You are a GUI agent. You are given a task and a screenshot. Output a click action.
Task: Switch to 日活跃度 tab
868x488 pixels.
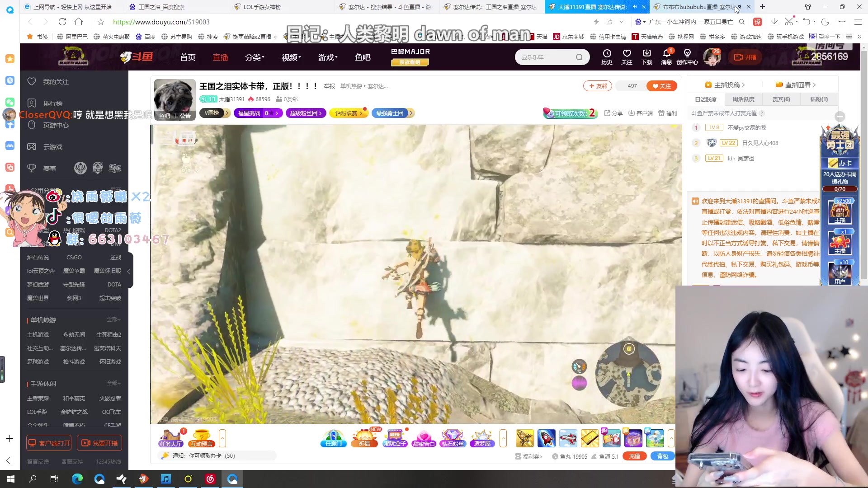pyautogui.click(x=706, y=99)
